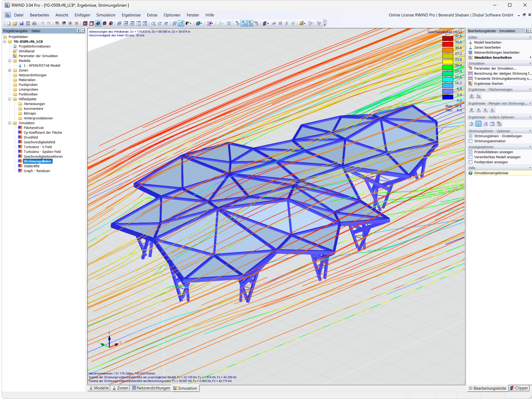
Task: Open a project file via the Open icon
Action: [x=15, y=23]
